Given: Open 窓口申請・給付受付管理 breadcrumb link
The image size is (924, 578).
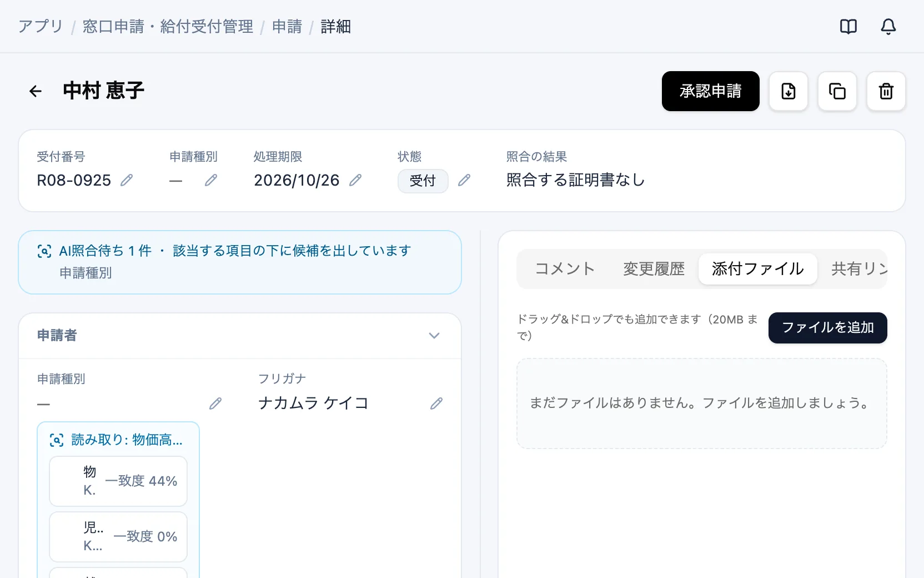Looking at the screenshot, I should (x=168, y=27).
